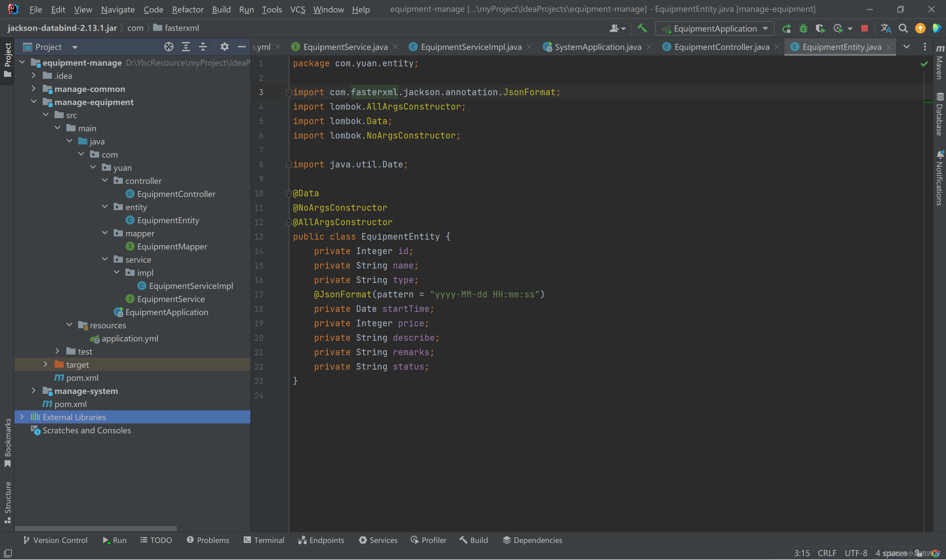Click the Profiler run icon
This screenshot has height=560, width=946.
838,29
